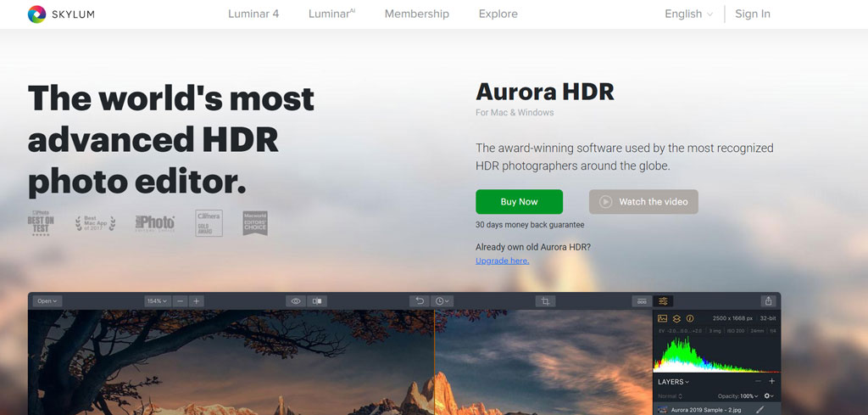868x415 pixels.
Task: Open the Normal blend mode dropdown
Action: (x=670, y=396)
